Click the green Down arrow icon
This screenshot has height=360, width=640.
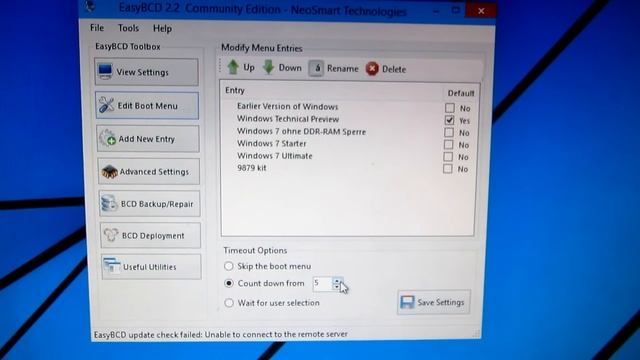click(269, 67)
